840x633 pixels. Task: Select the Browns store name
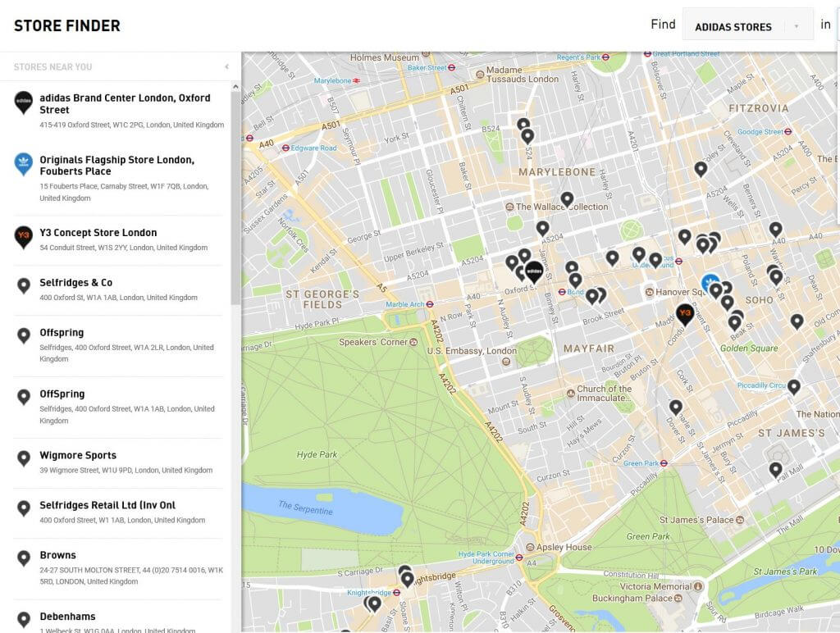pyautogui.click(x=58, y=555)
